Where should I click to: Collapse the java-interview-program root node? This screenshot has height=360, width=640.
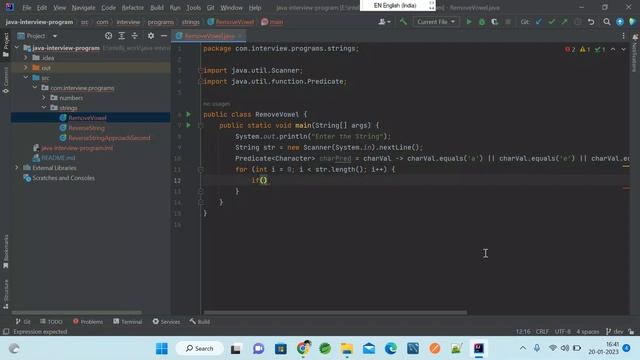[17, 48]
